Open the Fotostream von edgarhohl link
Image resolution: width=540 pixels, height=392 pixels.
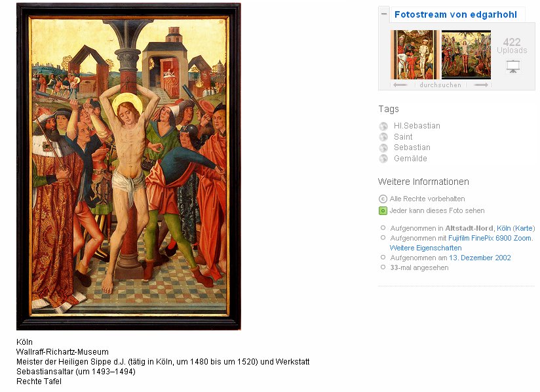pyautogui.click(x=455, y=14)
